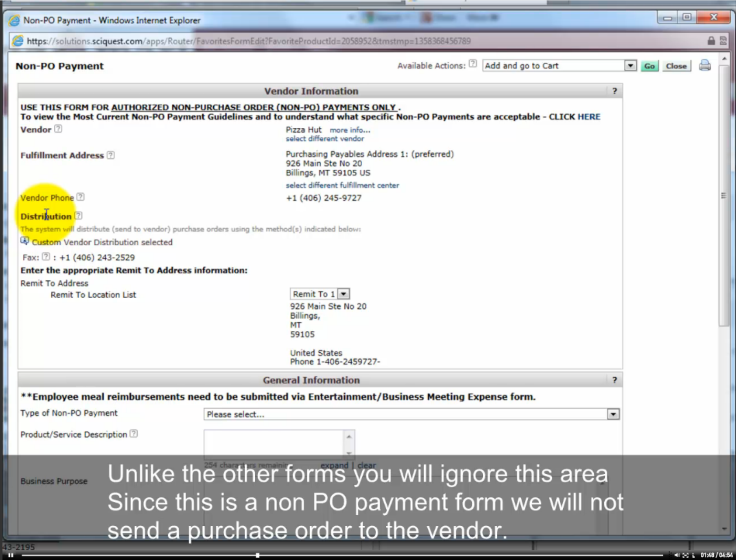Click the Business Purpose label
The height and width of the screenshot is (560, 736).
pos(54,481)
